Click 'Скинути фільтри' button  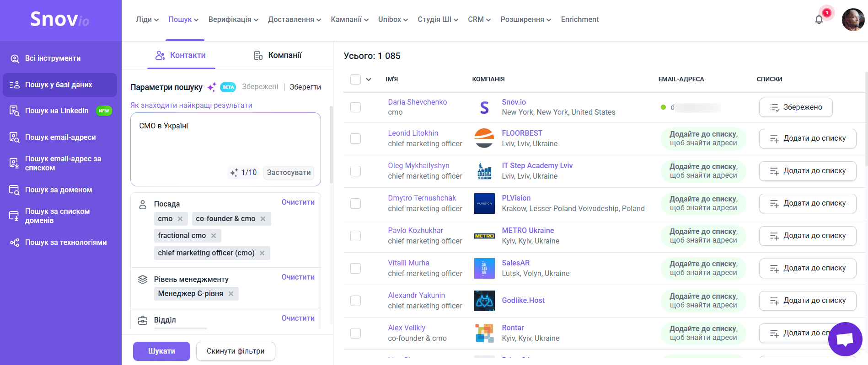pos(236,351)
